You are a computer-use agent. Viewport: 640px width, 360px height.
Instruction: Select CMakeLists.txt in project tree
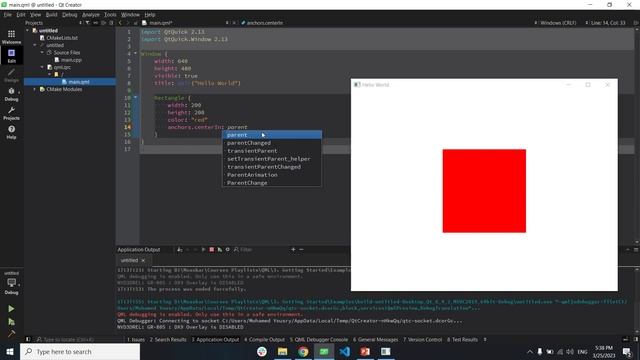pyautogui.click(x=62, y=38)
